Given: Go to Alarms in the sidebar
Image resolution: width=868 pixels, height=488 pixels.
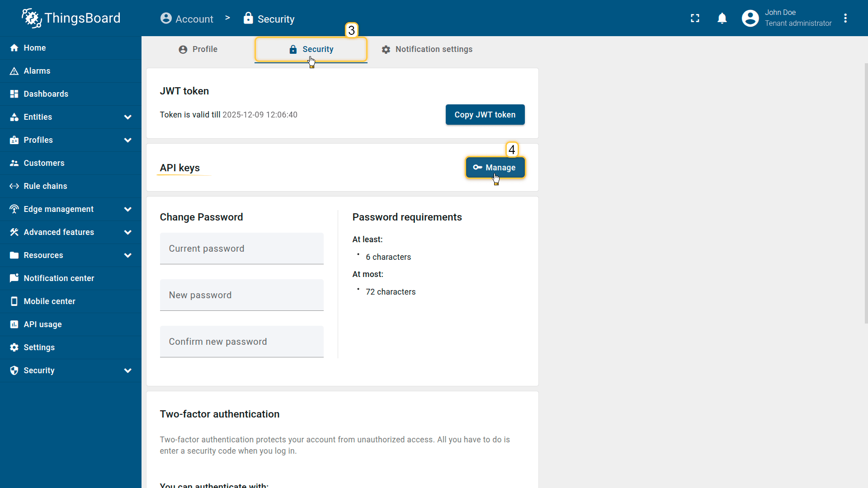Looking at the screenshot, I should pos(37,71).
